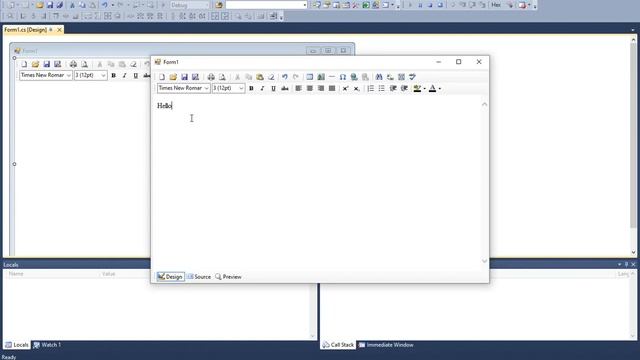Apply font color in running Form1
This screenshot has width=640, height=360.
click(x=432, y=89)
